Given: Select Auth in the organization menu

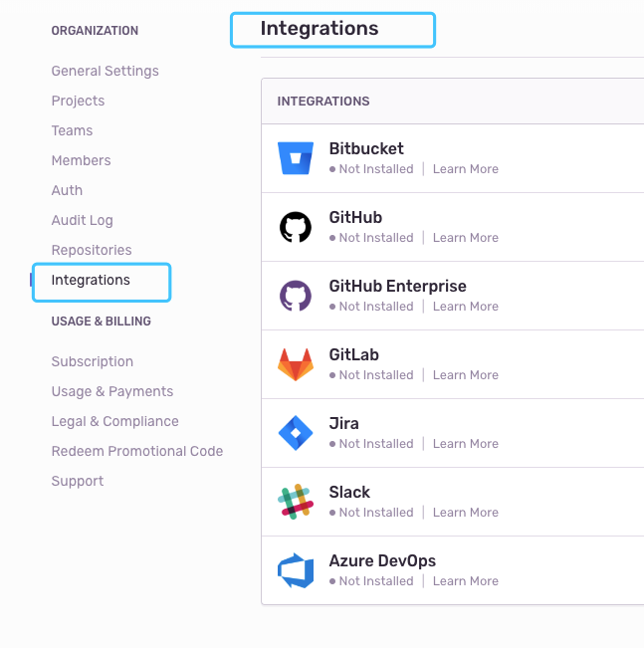Looking at the screenshot, I should click(x=67, y=190).
